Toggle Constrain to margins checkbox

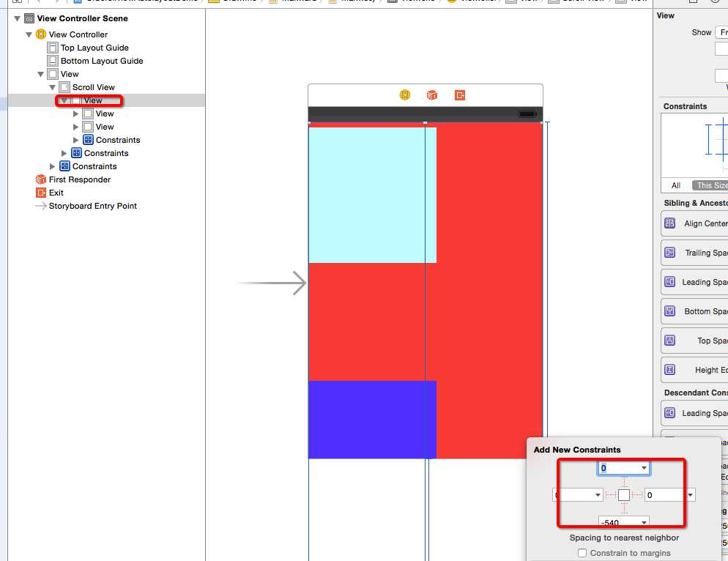point(582,553)
